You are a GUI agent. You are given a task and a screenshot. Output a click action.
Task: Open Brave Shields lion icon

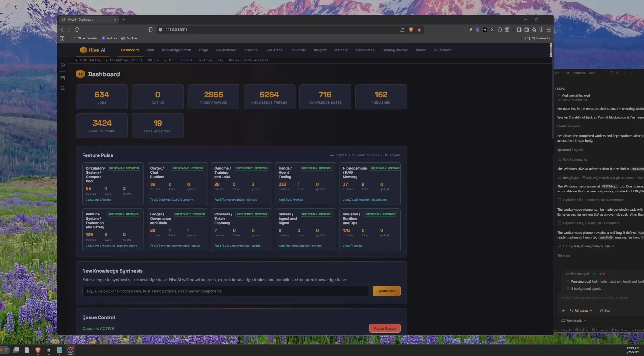pyautogui.click(x=411, y=29)
